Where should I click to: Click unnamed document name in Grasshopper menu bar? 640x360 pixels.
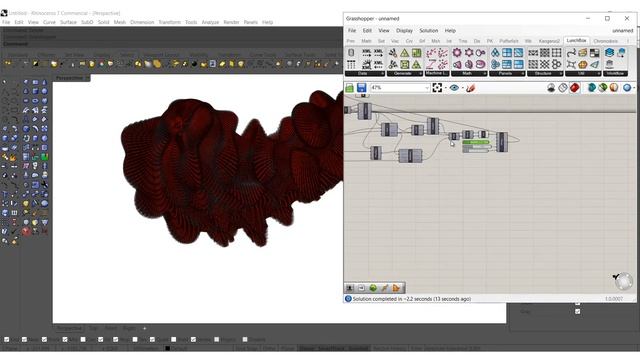coord(622,31)
